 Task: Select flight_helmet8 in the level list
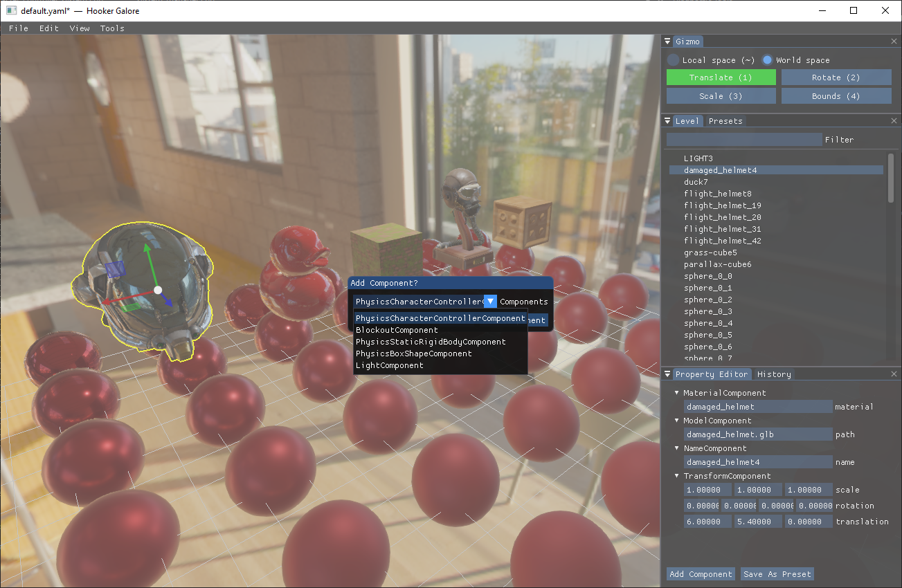click(x=776, y=194)
